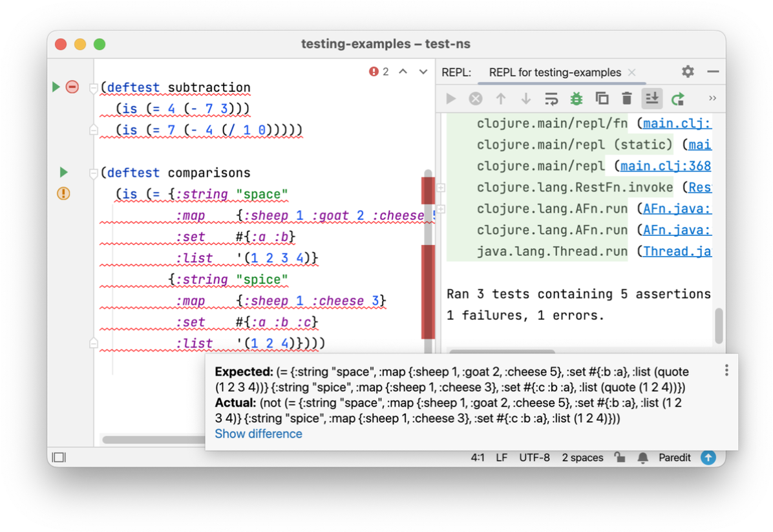Click the "space" string in the editor
The image size is (773, 532).
click(x=262, y=195)
